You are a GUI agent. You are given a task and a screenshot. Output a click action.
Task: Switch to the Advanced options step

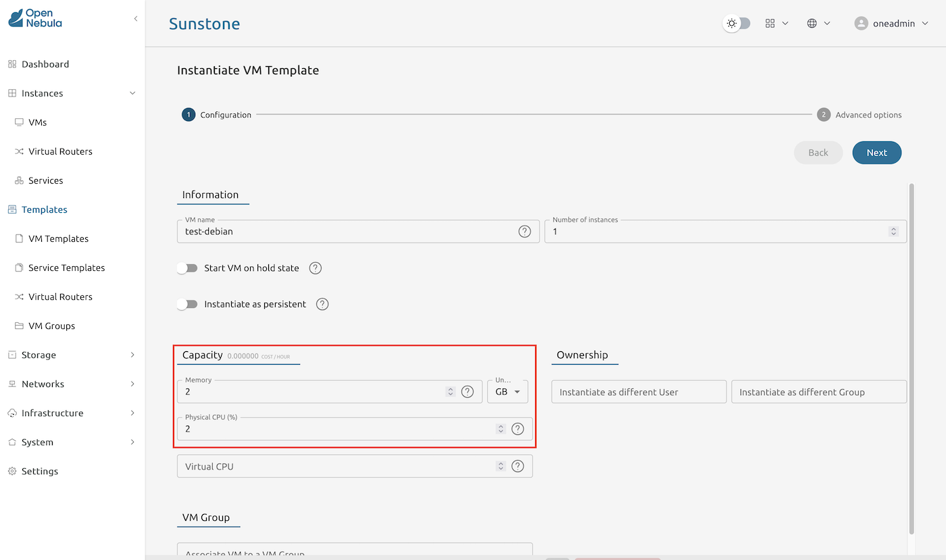pyautogui.click(x=860, y=114)
